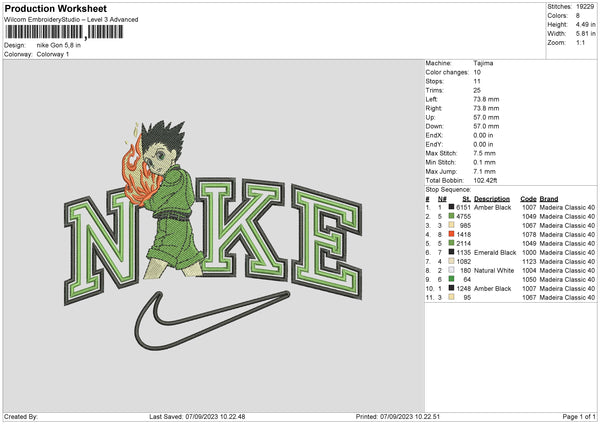Select code 1078 in the Code column
The width and height of the screenshot is (600, 424).
(x=529, y=234)
